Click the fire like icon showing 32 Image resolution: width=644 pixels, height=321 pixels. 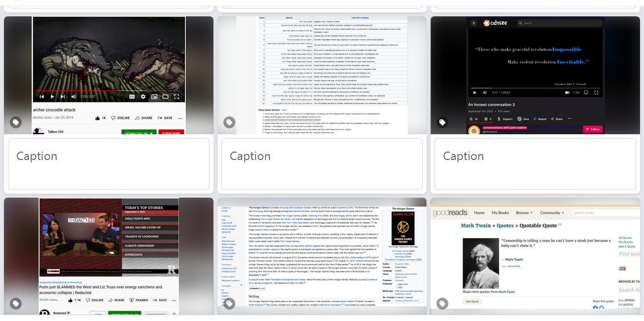tap(474, 119)
